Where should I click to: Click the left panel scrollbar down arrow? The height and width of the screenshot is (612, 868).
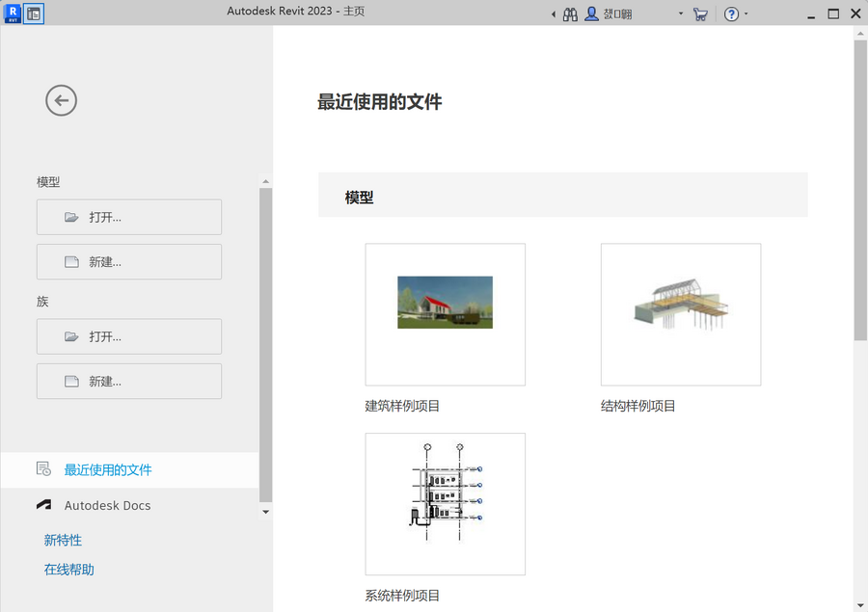click(266, 512)
